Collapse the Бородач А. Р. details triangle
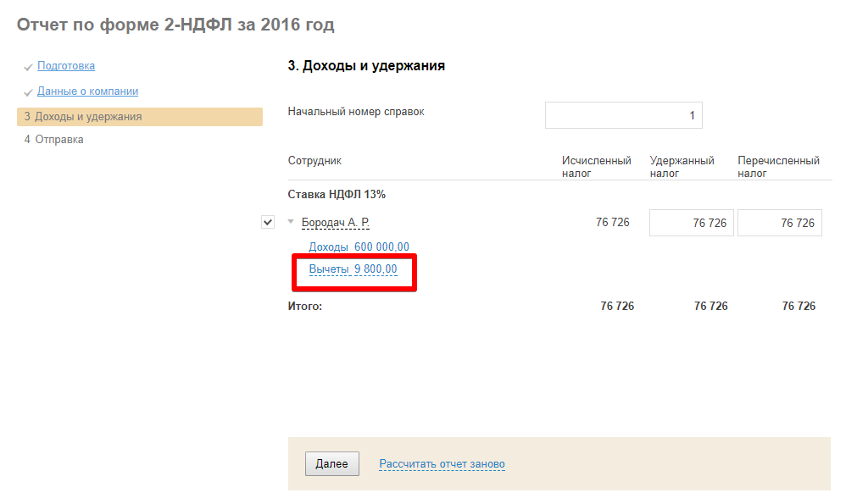This screenshot has height=504, width=846. (291, 222)
